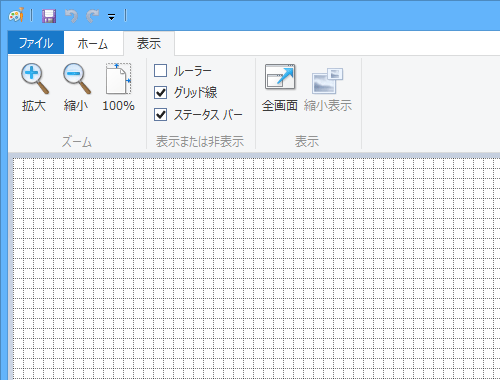Save the image with the floppy disk icon

pyautogui.click(x=49, y=16)
